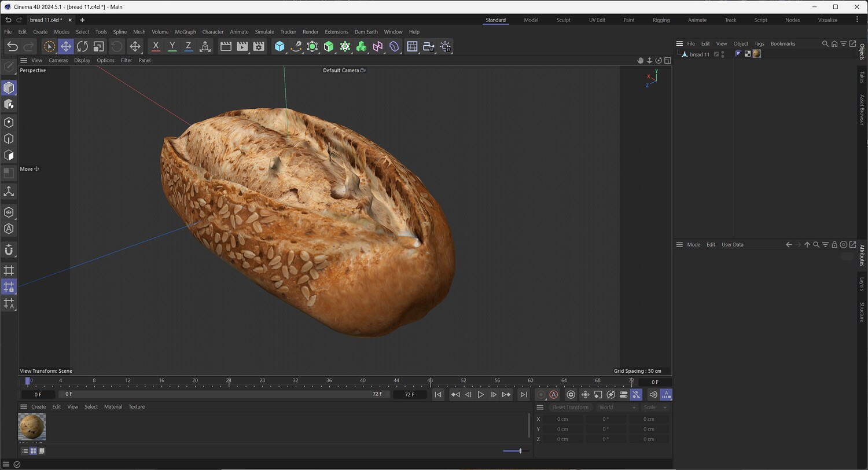This screenshot has height=470, width=868.
Task: Click the Light object icon
Action: (x=445, y=46)
